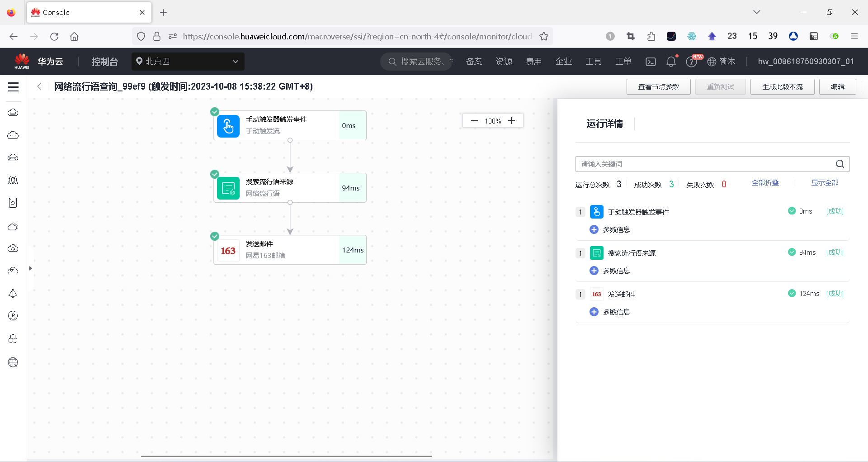This screenshot has height=462, width=868.
Task: Expand 参数信息 under 搜索流行语来源
Action: (610, 271)
